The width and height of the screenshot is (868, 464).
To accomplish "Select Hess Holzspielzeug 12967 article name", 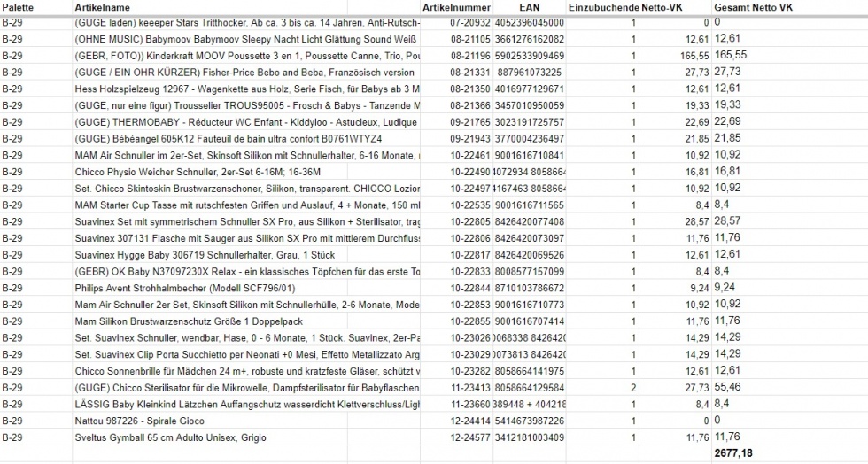I will tap(247, 89).
